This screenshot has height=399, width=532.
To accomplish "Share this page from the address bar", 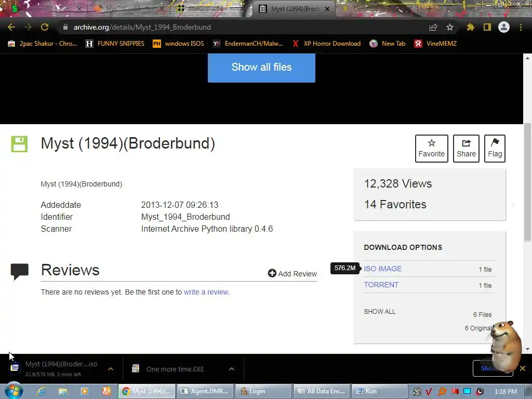I will tap(433, 27).
